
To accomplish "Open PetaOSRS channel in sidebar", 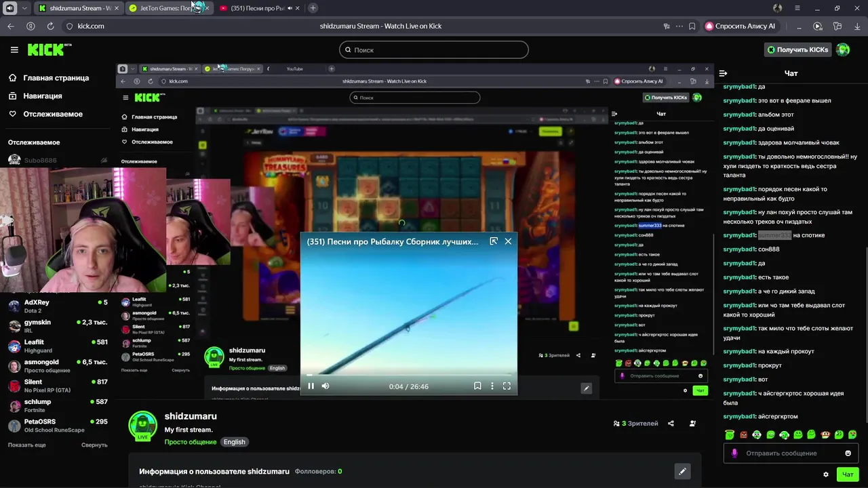I will tap(58, 425).
